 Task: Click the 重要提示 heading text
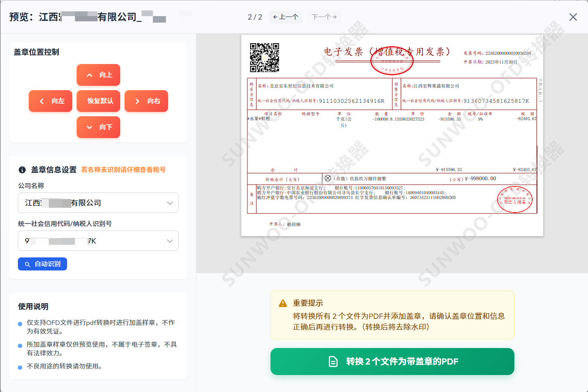pos(308,303)
